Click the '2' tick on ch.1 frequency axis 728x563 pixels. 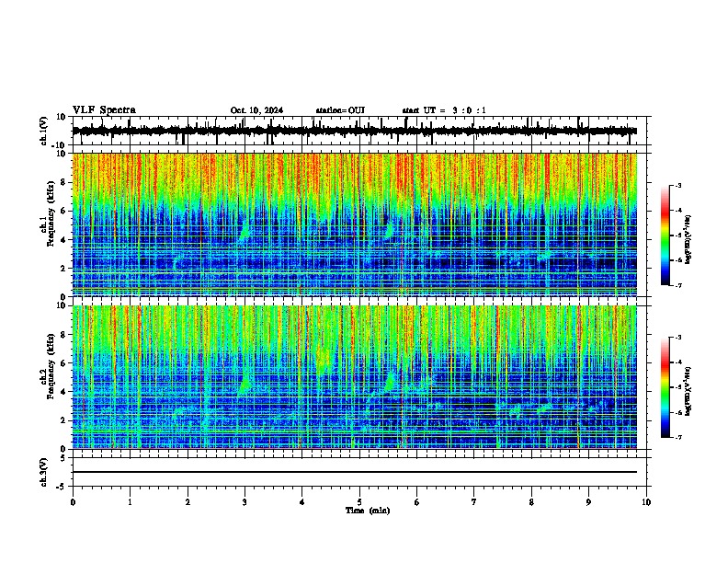63,268
